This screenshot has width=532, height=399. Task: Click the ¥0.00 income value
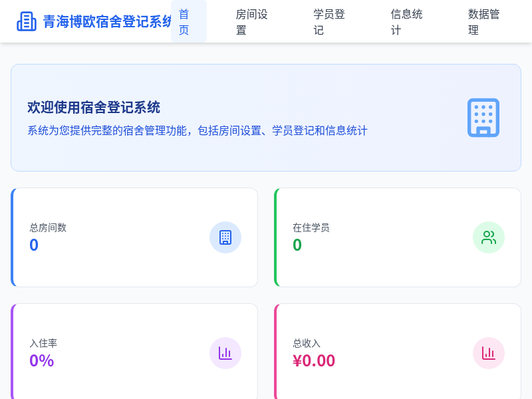(x=314, y=360)
